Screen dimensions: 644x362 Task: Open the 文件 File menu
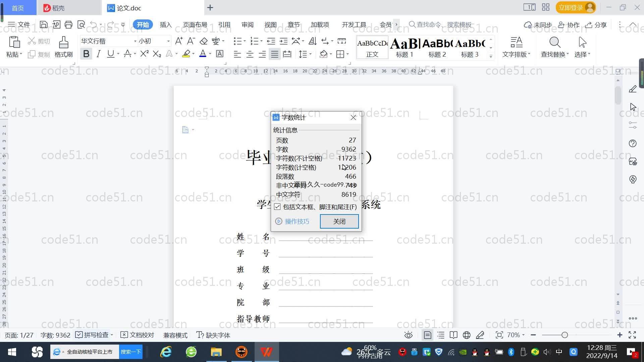[19, 24]
